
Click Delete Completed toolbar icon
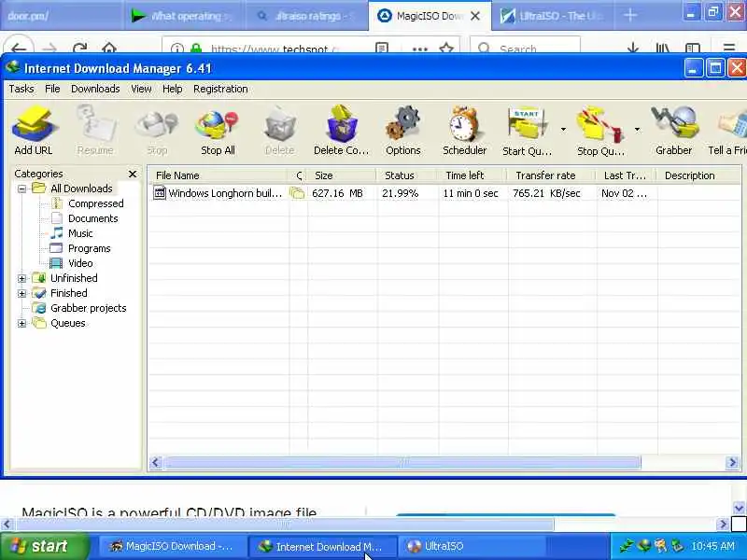click(x=341, y=131)
